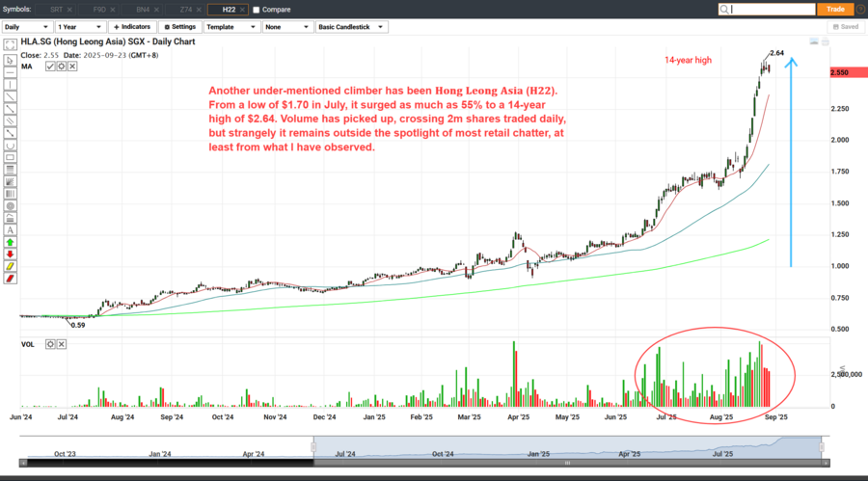The height and width of the screenshot is (481, 868).
Task: Select the circle drawing tool
Action: pos(10,206)
